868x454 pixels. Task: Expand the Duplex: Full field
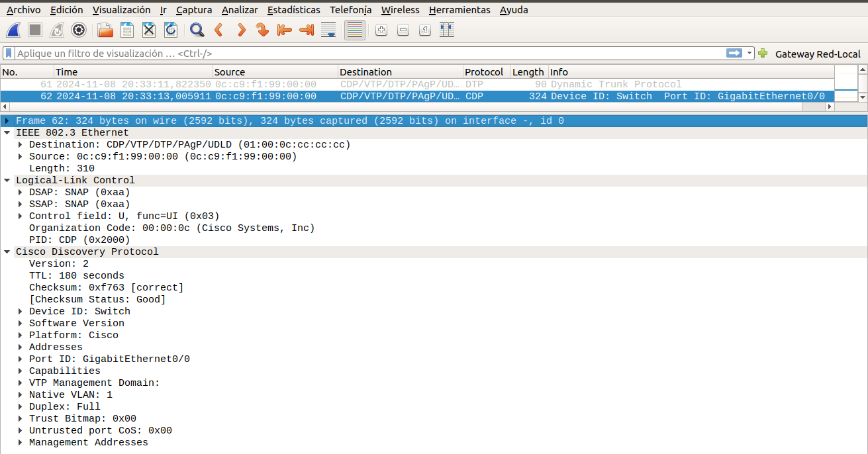click(21, 407)
